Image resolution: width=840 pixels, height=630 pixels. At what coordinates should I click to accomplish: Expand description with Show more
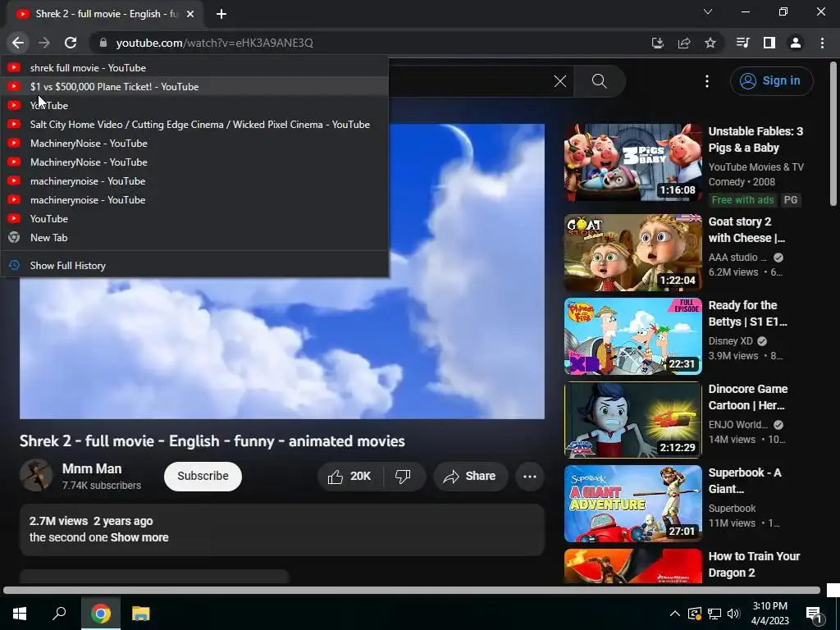139,537
